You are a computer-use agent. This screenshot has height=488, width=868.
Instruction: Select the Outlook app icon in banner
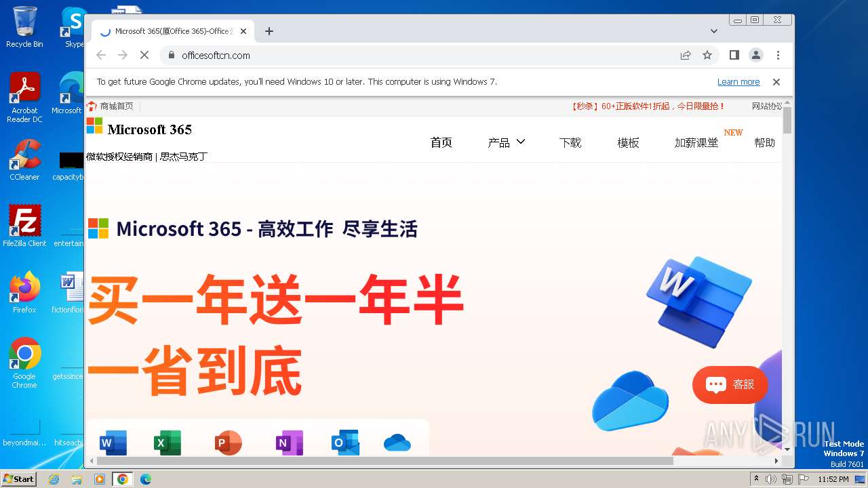coord(345,443)
